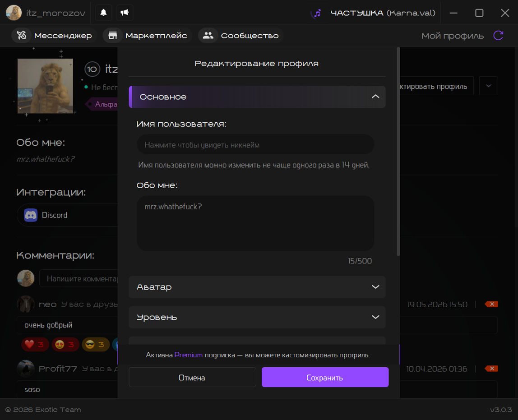
Task: Click itz_morozov avatar in title bar
Action: 14,13
